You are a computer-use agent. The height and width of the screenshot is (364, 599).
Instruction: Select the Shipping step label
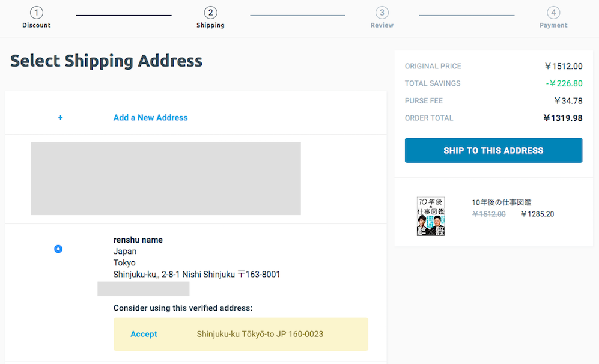(x=210, y=25)
